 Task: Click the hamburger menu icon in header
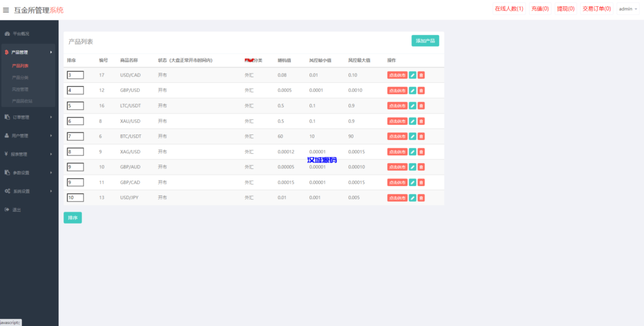pyautogui.click(x=6, y=10)
